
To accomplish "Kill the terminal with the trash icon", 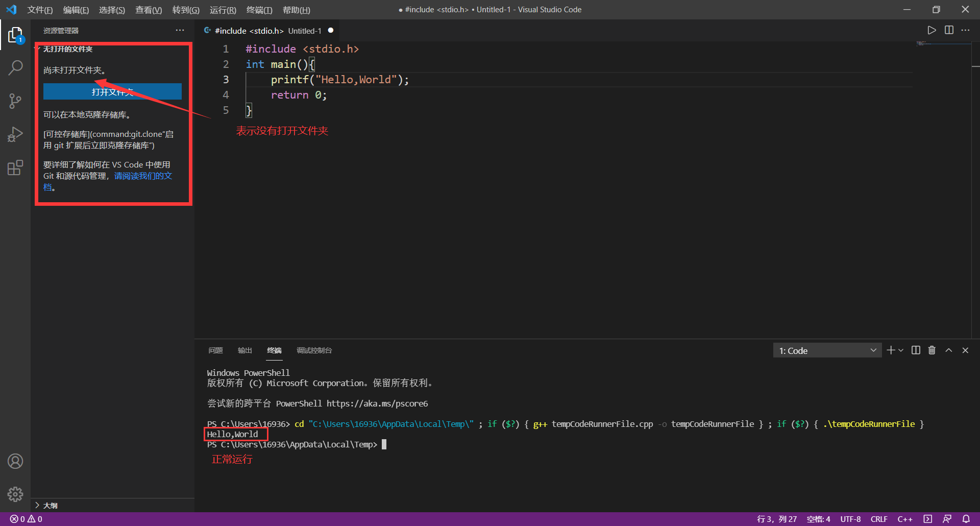I will pos(932,350).
